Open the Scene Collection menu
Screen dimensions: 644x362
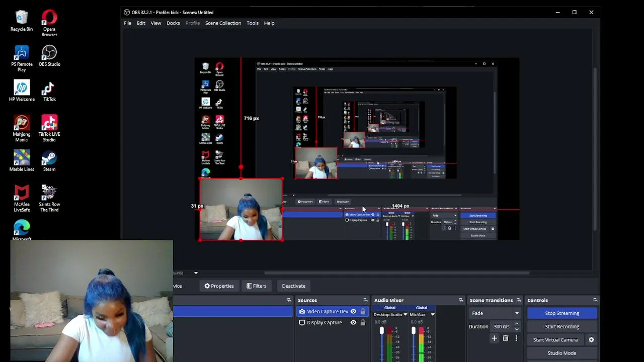coord(223,23)
